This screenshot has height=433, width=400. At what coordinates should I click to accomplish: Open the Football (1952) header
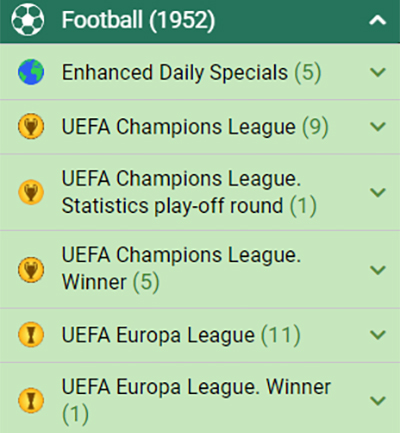(x=200, y=21)
